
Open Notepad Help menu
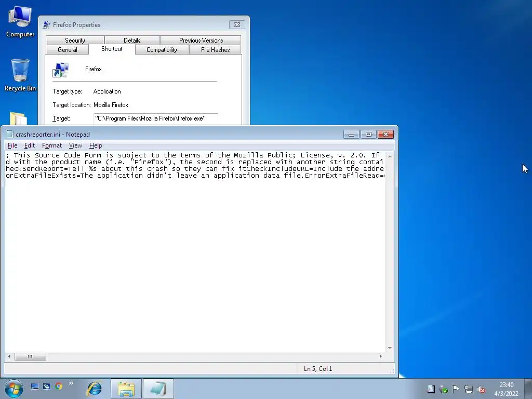96,145
